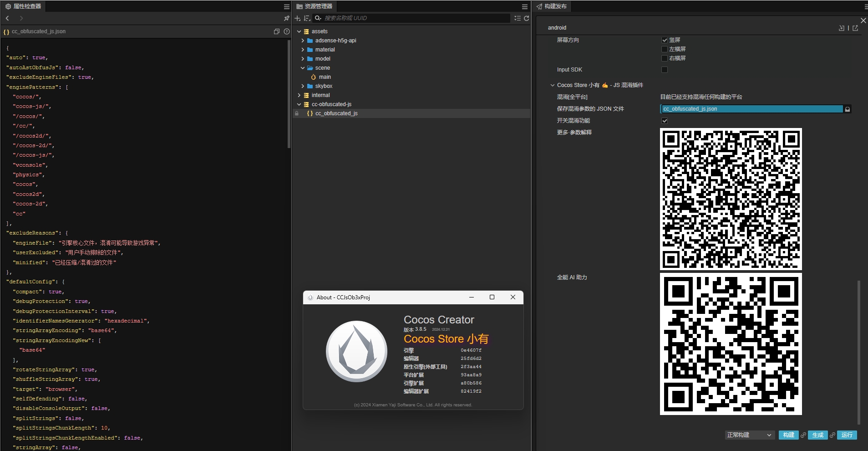Click the copy icon beside cc_obfuscated_js.json header
Image resolution: width=868 pixels, height=451 pixels.
click(276, 31)
